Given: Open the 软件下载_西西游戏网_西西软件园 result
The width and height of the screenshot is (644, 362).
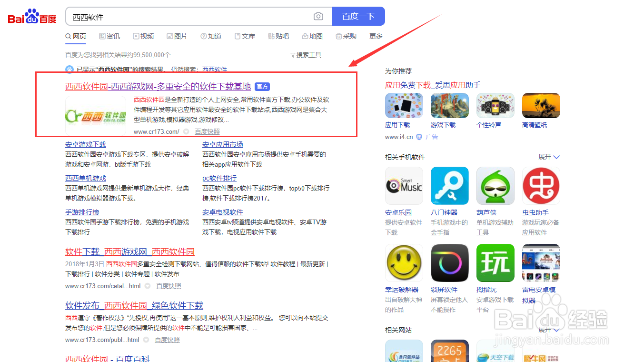Looking at the screenshot, I should tap(130, 251).
